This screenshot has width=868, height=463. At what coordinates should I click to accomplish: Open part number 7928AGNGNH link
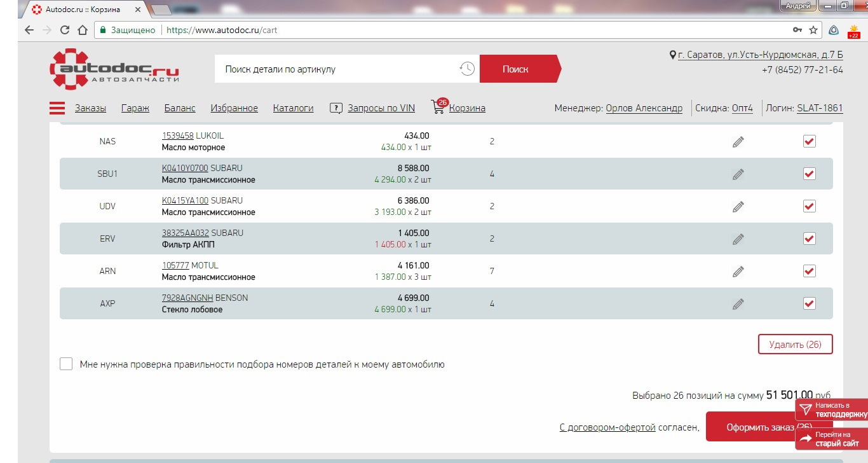tap(187, 298)
